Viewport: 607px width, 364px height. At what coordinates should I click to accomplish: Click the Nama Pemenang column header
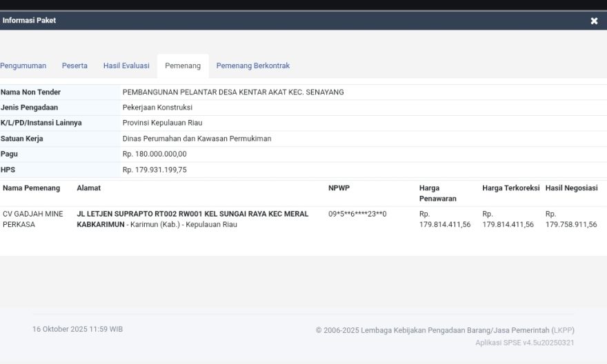pos(31,188)
